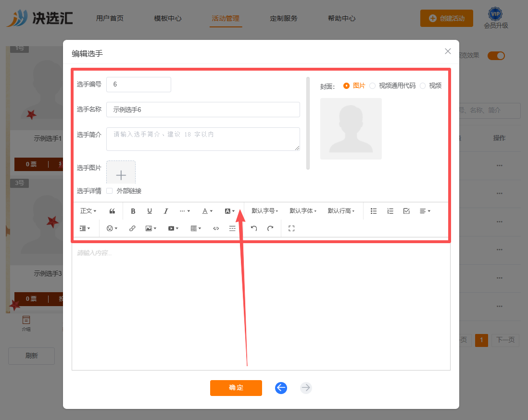
Task: Go to 活动管理 tab
Action: [226, 19]
